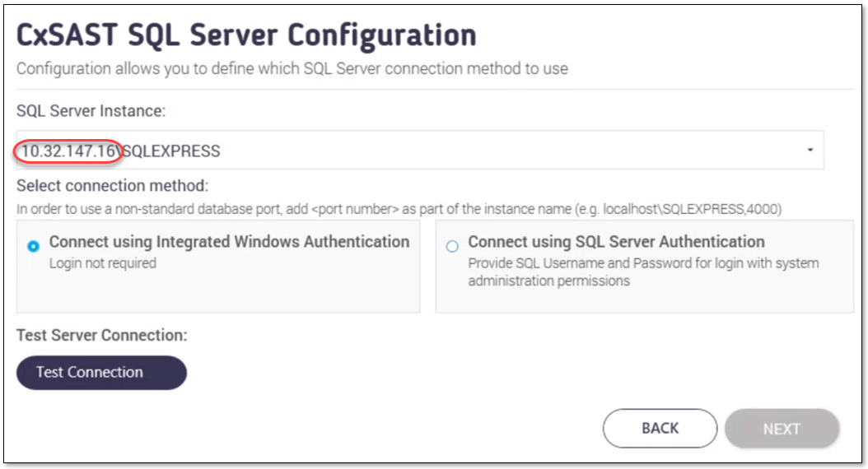This screenshot has height=469, width=868.
Task: Select the SQL Server Authentication radio button
Action: [x=451, y=246]
